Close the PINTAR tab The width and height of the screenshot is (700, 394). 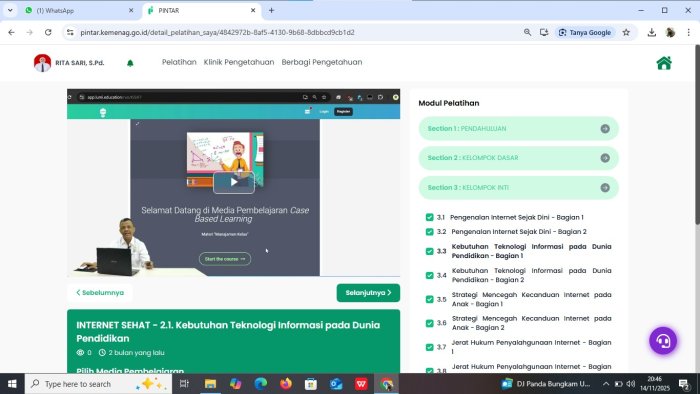pos(253,10)
